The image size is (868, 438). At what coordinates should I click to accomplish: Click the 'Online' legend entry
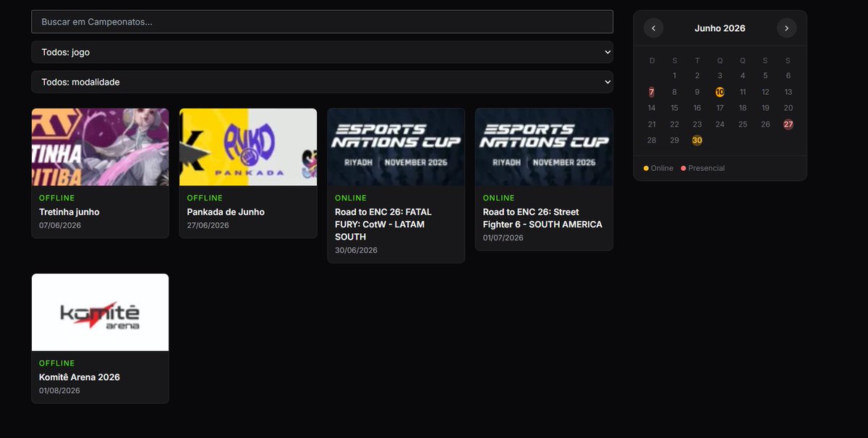coord(658,168)
